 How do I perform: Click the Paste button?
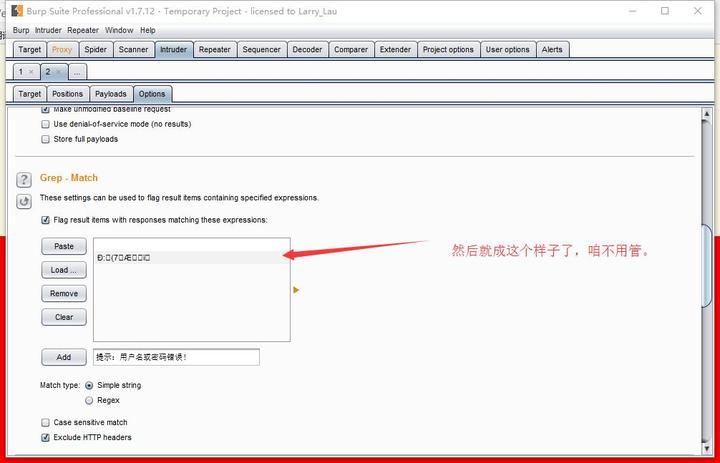[x=64, y=246]
